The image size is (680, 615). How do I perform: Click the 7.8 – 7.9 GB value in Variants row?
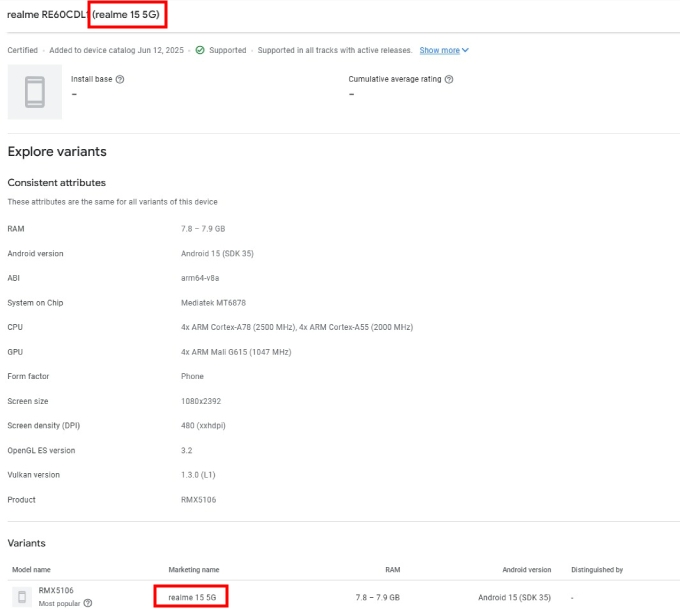377,597
